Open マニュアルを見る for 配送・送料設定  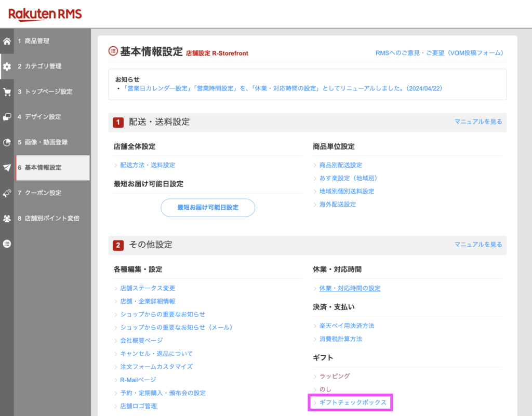pyautogui.click(x=478, y=122)
